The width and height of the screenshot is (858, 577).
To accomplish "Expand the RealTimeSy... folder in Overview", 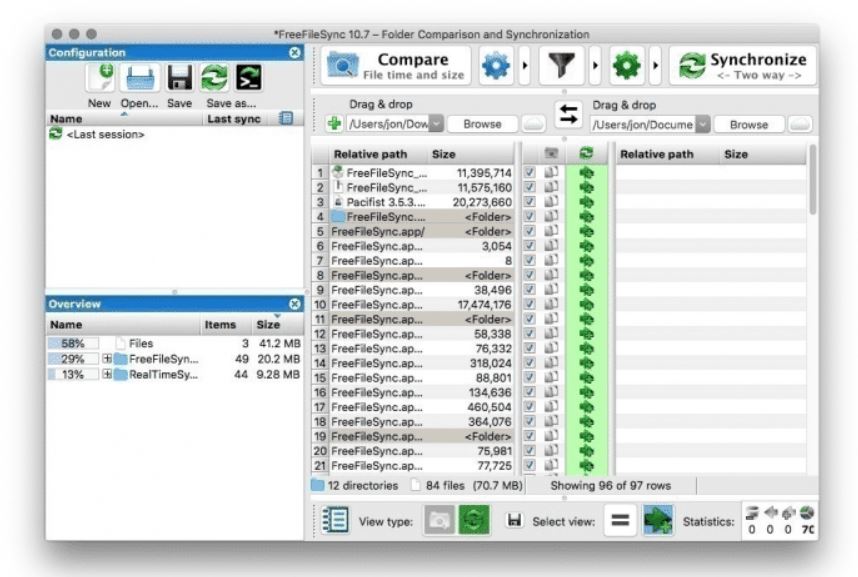I will click(x=107, y=374).
